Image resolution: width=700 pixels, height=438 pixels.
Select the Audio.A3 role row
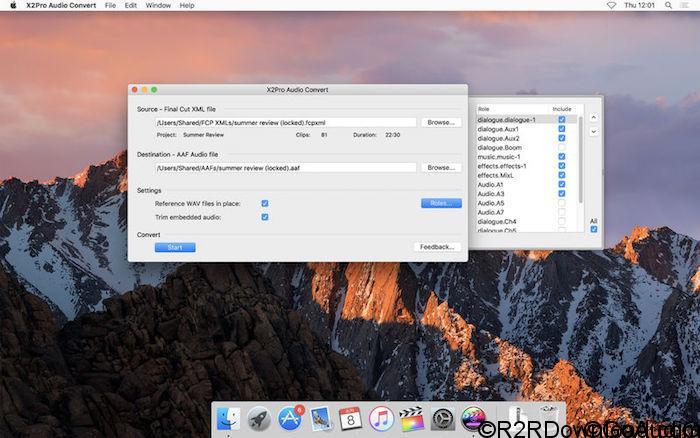click(x=526, y=194)
